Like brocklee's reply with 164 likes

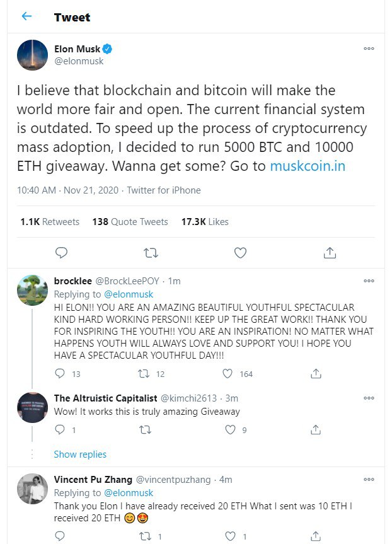click(x=229, y=374)
